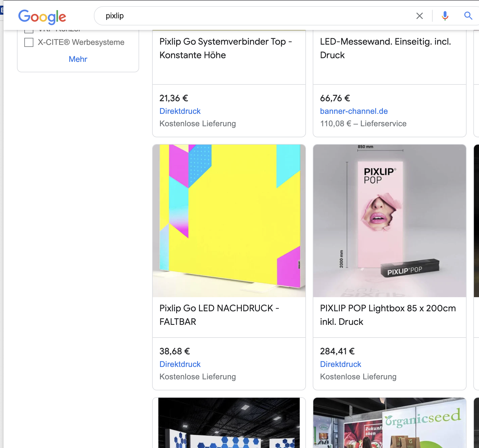Open the PIXLIP POP lightbox image
Image resolution: width=479 pixels, height=448 pixels.
(x=389, y=221)
